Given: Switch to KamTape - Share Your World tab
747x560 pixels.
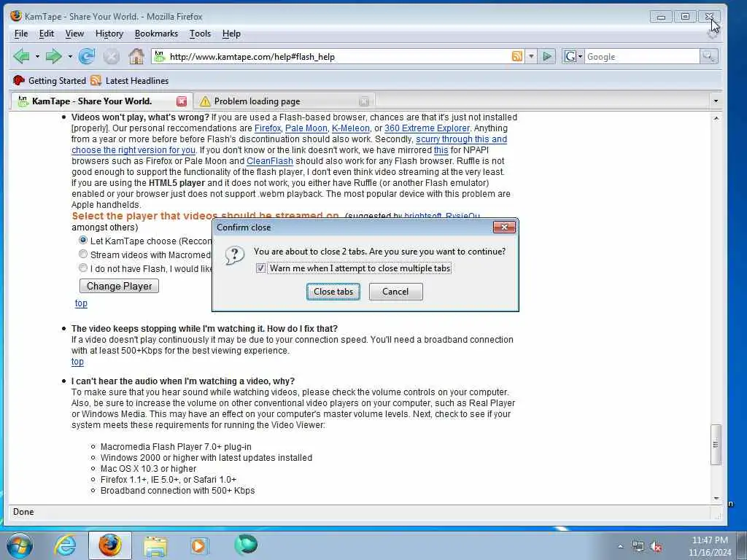Looking at the screenshot, I should [x=101, y=101].
